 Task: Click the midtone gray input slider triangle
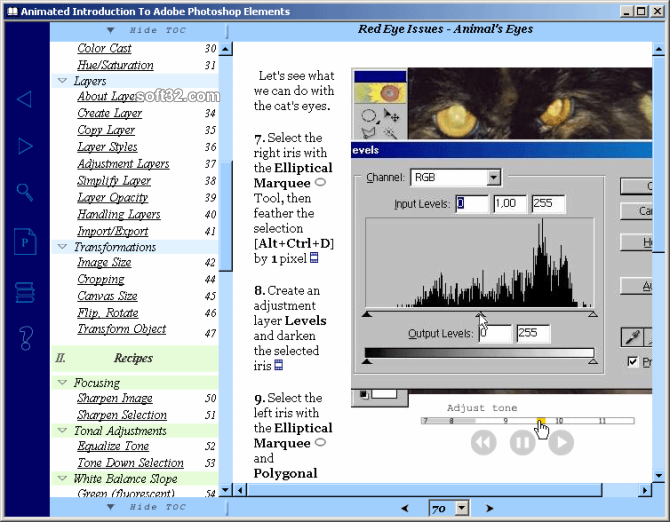pos(480,314)
